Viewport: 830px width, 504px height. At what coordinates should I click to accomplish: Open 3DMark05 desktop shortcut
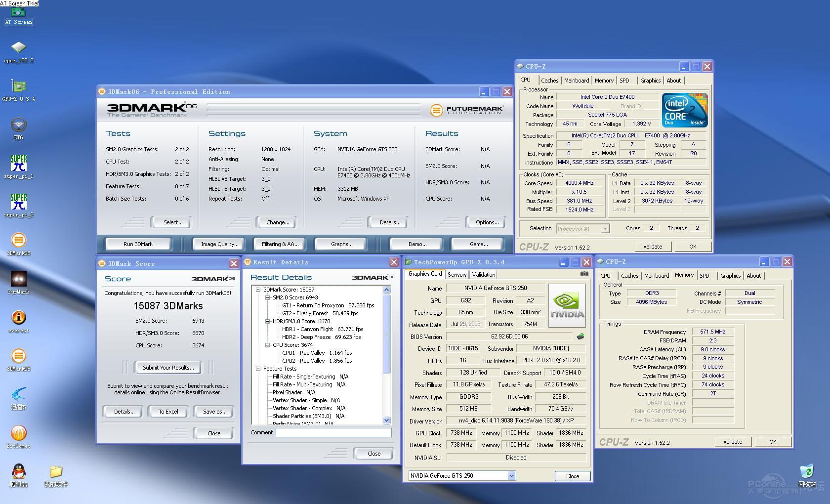[x=18, y=360]
